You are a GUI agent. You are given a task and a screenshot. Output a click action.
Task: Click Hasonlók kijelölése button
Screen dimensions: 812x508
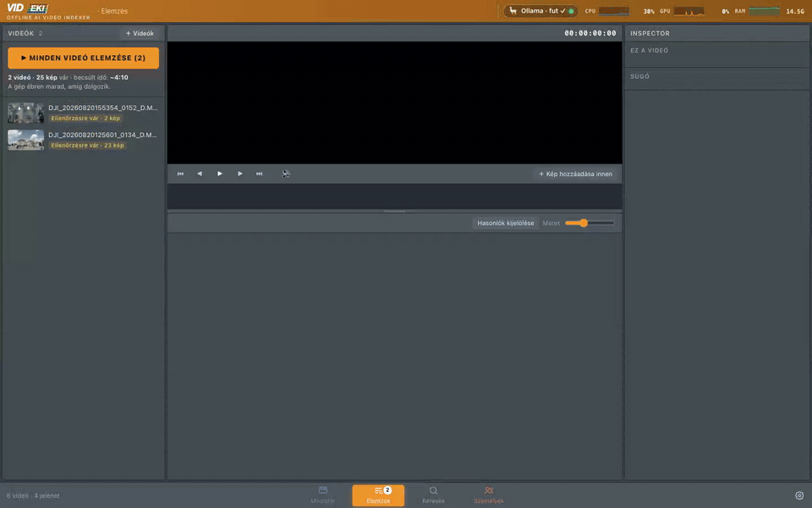[506, 223]
